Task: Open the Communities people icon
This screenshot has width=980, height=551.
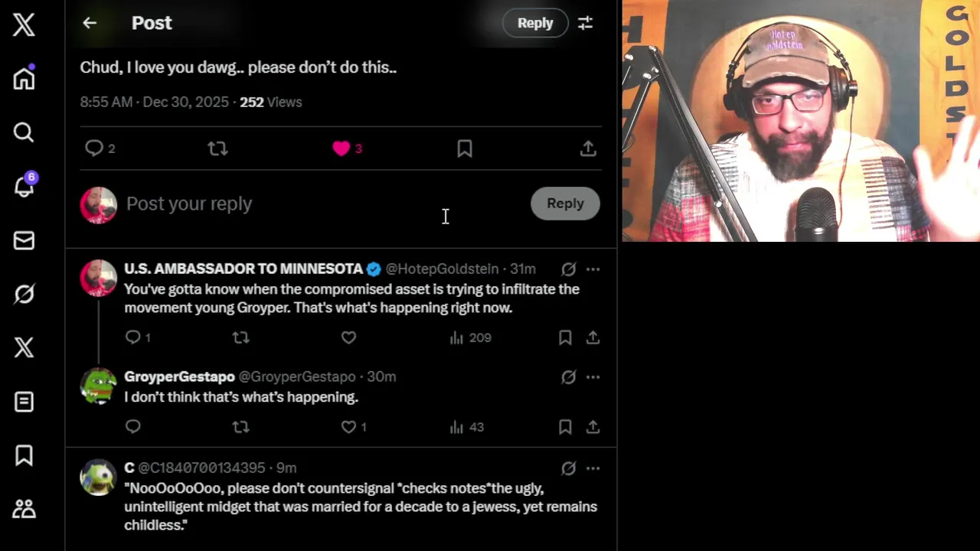Action: [24, 509]
